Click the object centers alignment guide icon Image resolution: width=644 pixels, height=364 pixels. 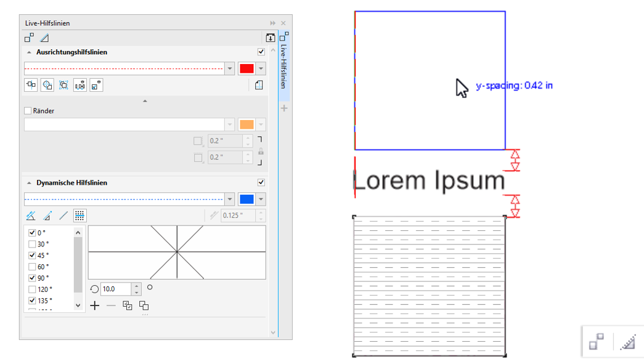tap(47, 86)
